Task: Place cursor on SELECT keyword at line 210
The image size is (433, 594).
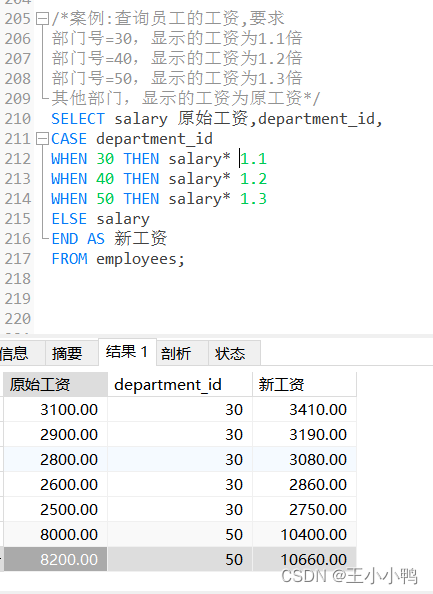Action: [x=78, y=119]
